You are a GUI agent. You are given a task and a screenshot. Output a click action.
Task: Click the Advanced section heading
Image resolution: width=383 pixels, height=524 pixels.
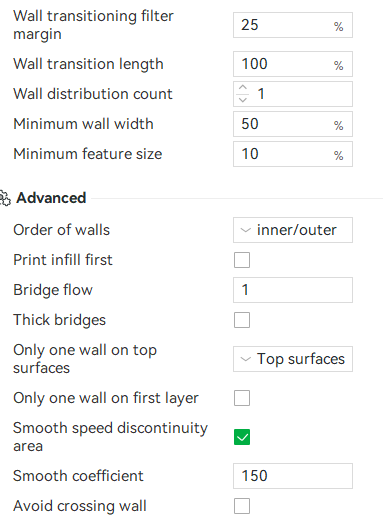(51, 198)
